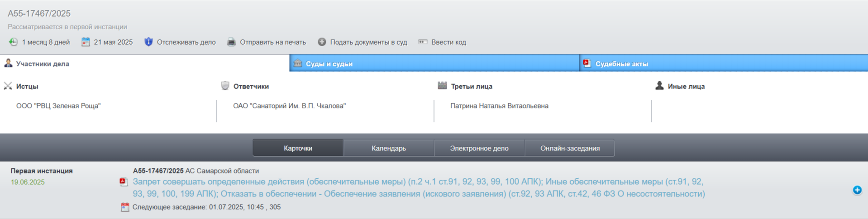This screenshot has width=868, height=219.
Task: Click the printer icon to print
Action: (x=231, y=42)
